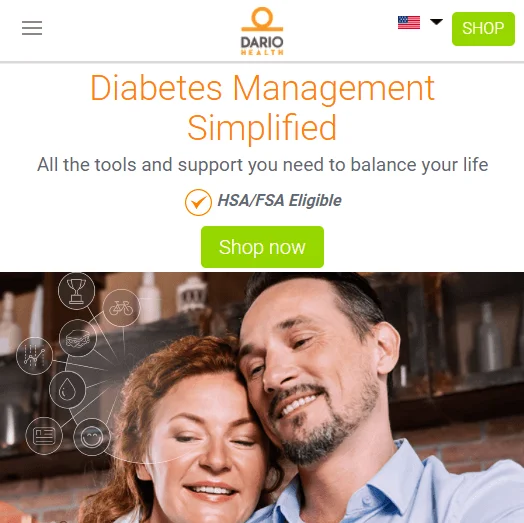
Task: Click the line chart graph icon
Action: pos(34,356)
